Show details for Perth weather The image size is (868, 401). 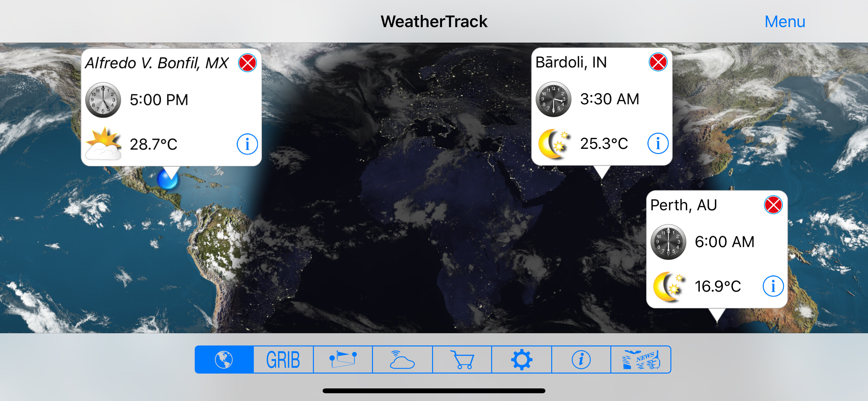773,286
